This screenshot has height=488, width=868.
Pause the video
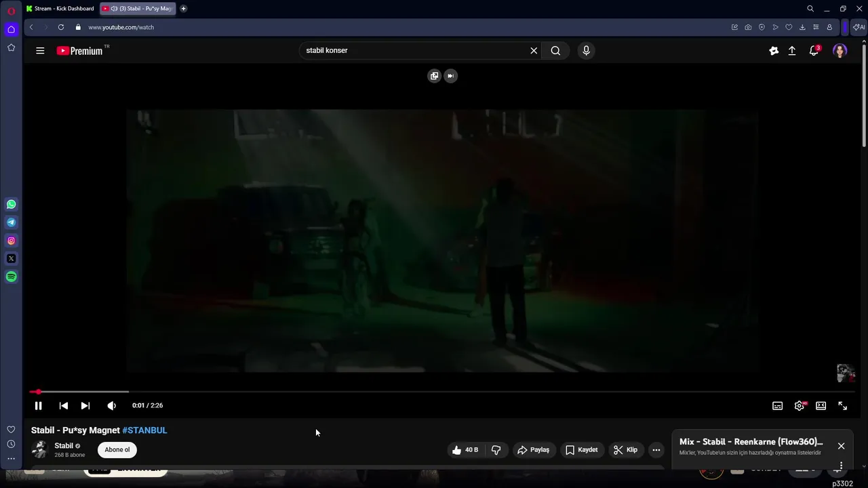point(38,405)
